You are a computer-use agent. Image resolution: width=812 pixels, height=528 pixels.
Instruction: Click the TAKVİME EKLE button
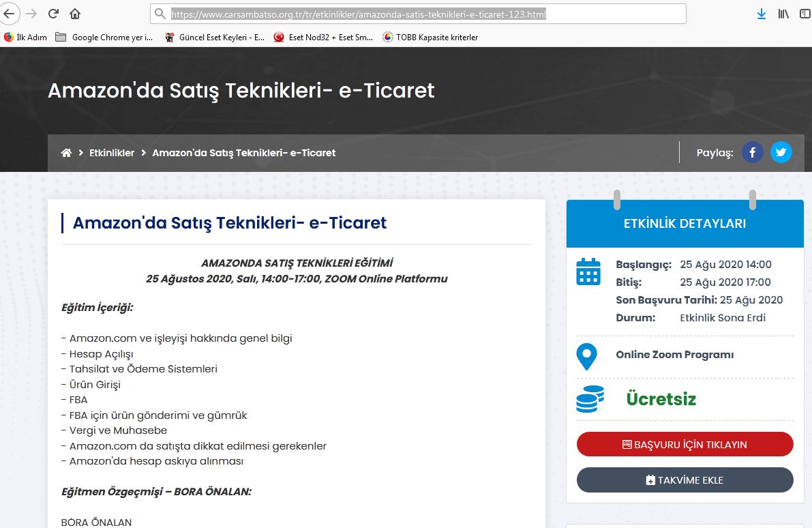pos(685,480)
